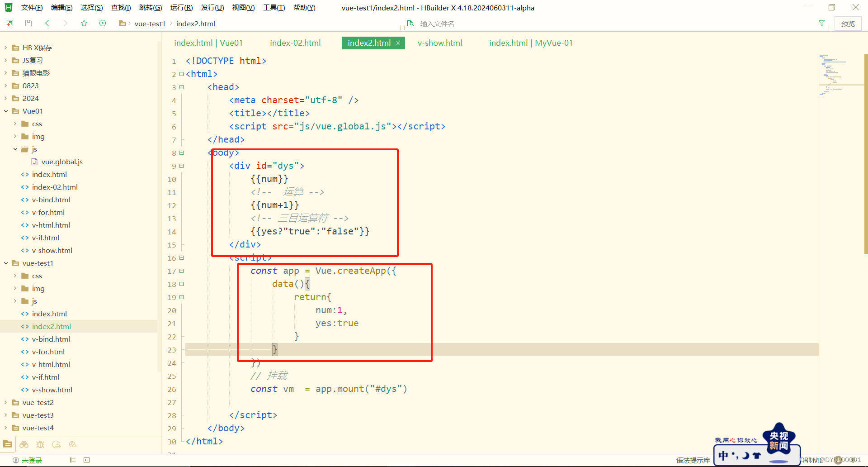Fold the createApp block at line 17

tap(181, 271)
